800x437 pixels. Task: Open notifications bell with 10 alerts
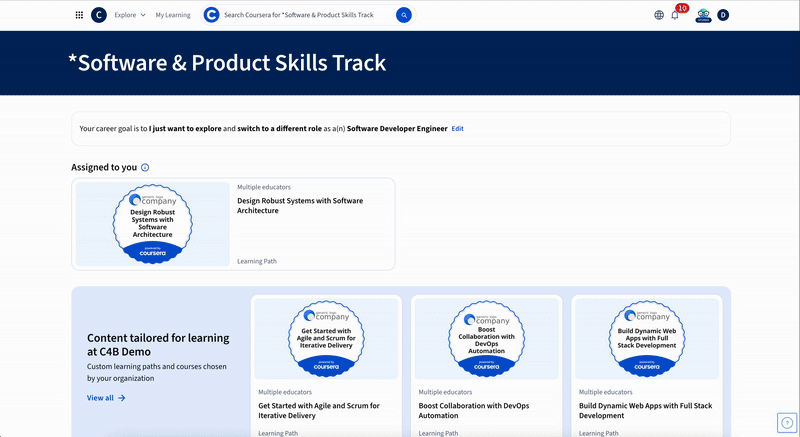(x=675, y=15)
